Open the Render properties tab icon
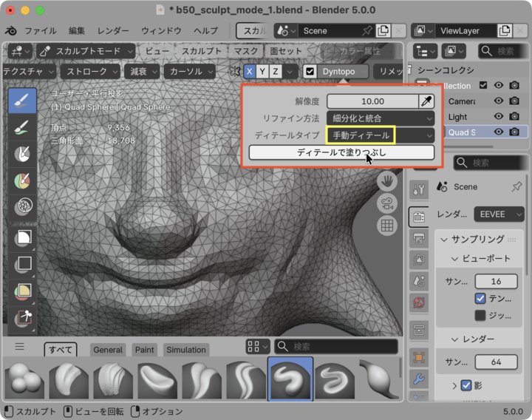This screenshot has height=420, width=532. pos(418,217)
